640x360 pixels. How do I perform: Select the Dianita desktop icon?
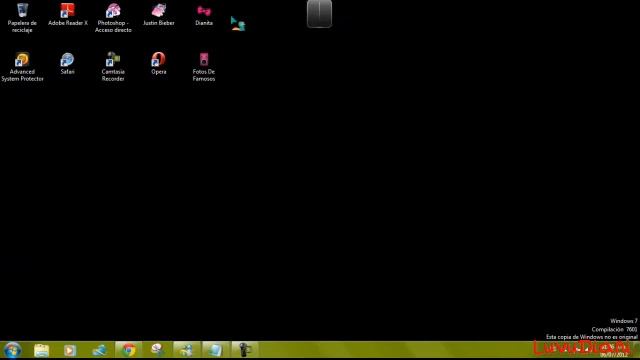pyautogui.click(x=204, y=15)
